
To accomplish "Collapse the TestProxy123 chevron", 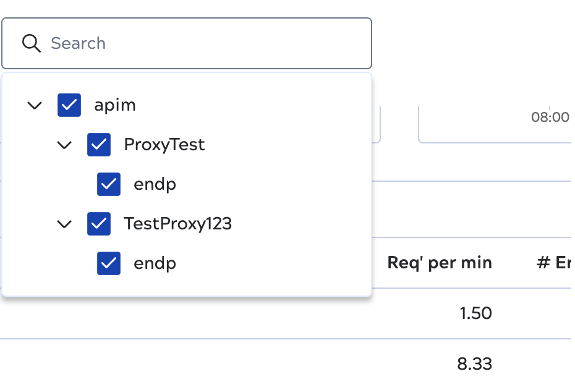I will (x=64, y=224).
